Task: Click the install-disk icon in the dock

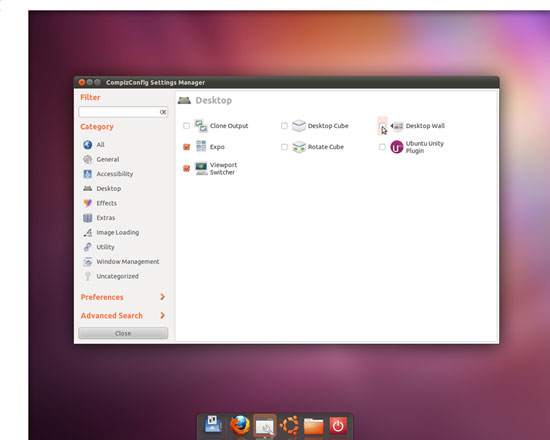Action: [x=213, y=425]
